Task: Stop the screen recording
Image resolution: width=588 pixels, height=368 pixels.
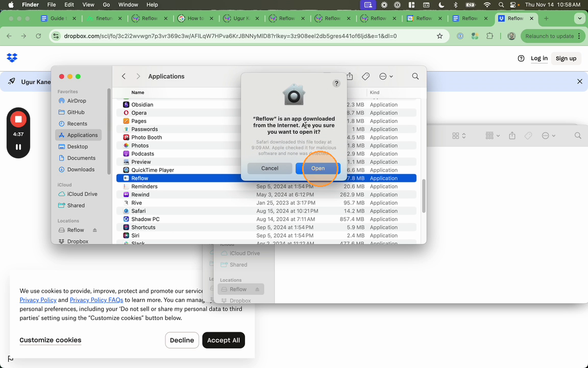Action: tap(18, 120)
